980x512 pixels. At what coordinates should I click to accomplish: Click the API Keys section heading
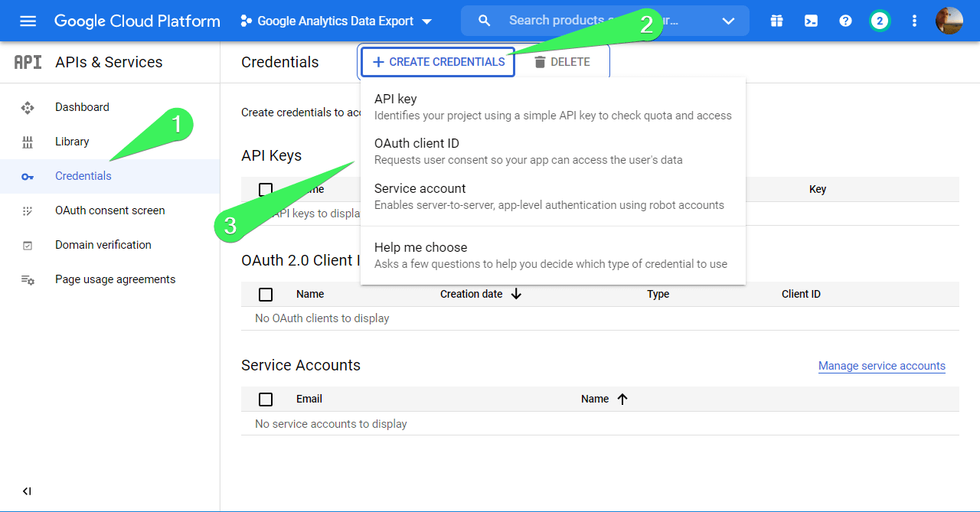pos(271,155)
